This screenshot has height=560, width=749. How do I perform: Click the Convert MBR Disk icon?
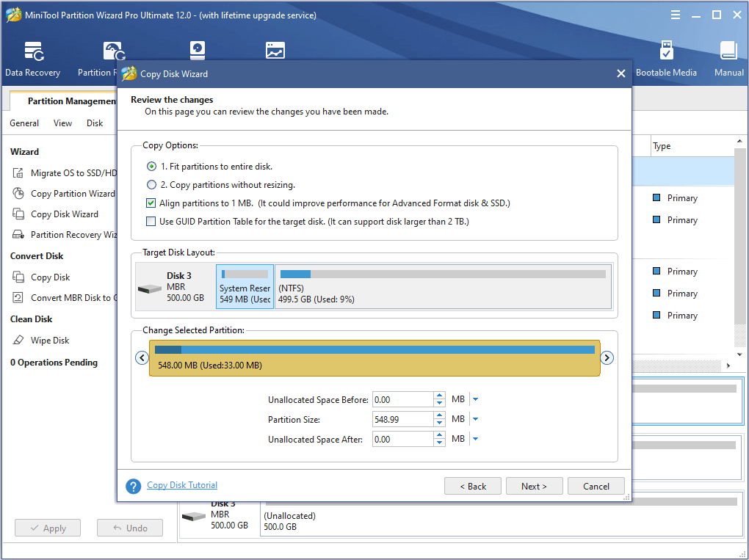[18, 297]
